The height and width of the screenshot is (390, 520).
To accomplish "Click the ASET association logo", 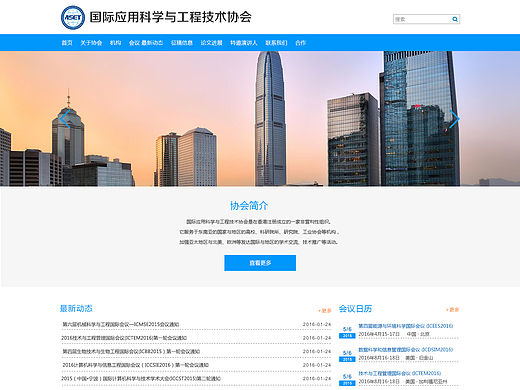I will coord(73,17).
